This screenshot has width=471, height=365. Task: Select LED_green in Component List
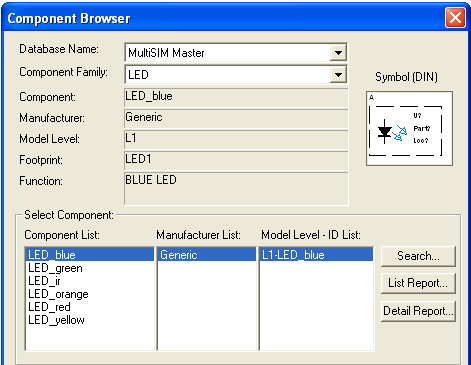(90, 268)
